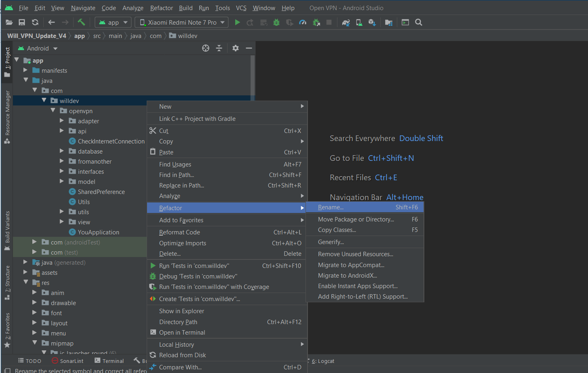Open the Project side tab

click(7, 62)
